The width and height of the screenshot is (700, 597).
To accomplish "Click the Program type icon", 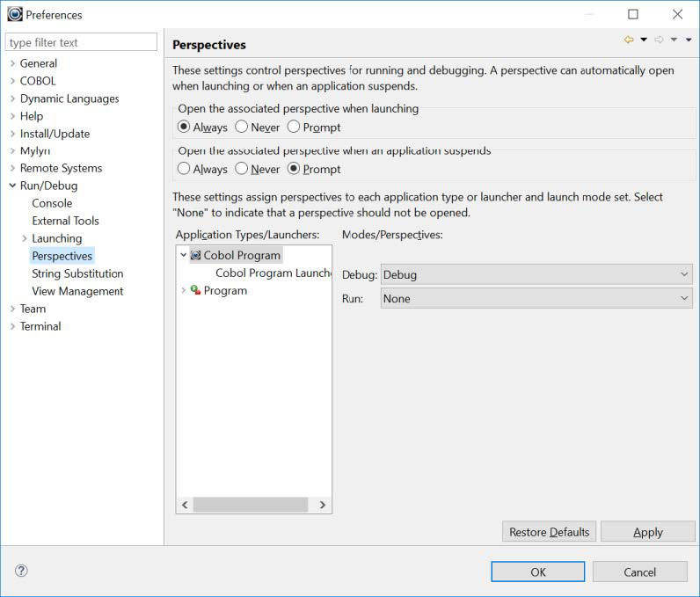I will [195, 290].
